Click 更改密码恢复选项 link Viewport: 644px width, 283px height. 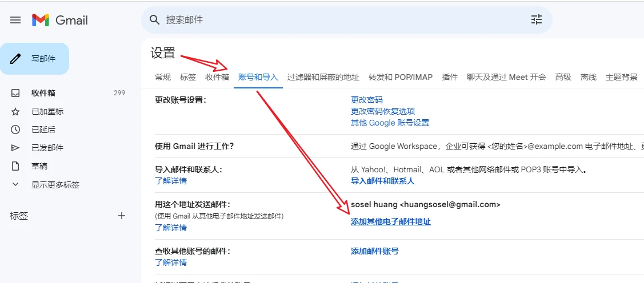(x=383, y=111)
